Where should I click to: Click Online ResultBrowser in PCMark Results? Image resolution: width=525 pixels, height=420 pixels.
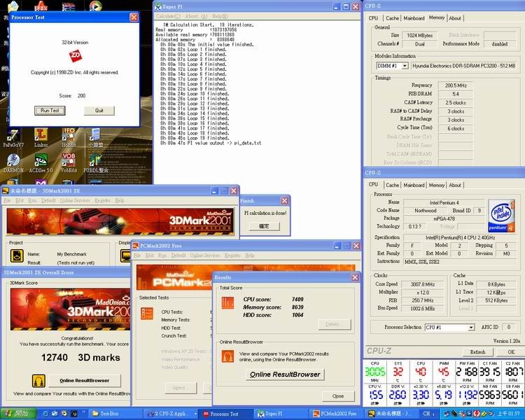click(x=285, y=374)
